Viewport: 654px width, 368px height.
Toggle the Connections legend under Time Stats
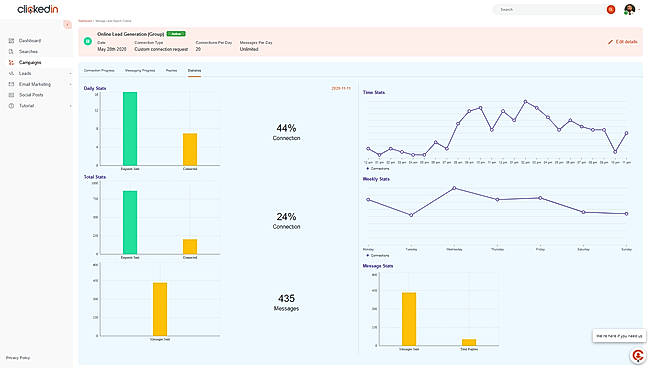377,169
